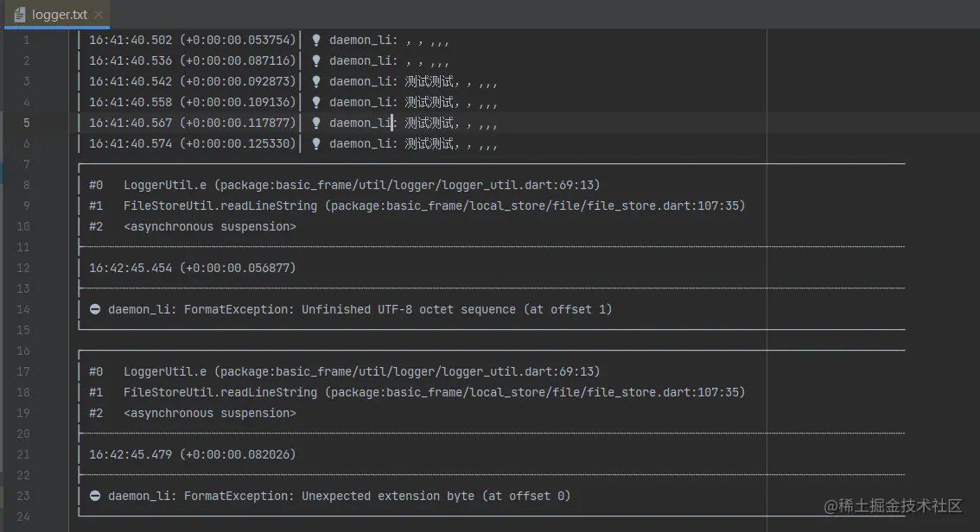Click the asynchronous suspension text on line 10
This screenshot has height=532, width=980.
pos(210,226)
